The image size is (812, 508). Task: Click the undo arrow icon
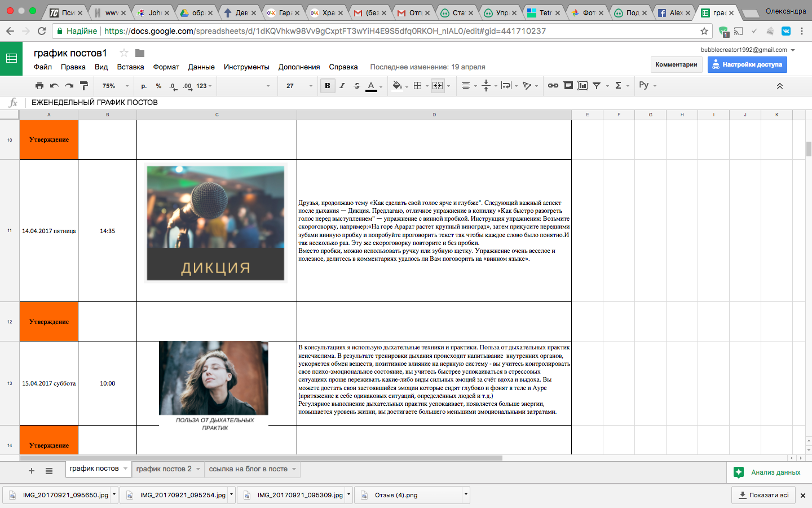[x=54, y=86]
